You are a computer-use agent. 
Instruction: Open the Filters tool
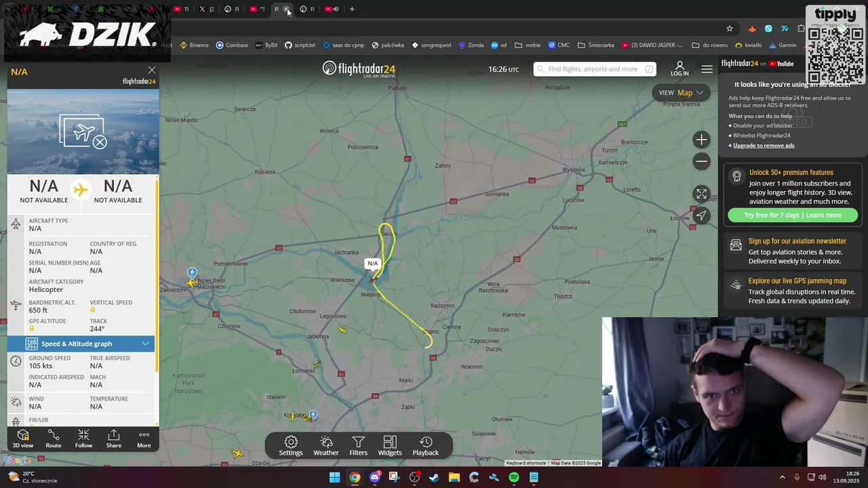pos(358,446)
